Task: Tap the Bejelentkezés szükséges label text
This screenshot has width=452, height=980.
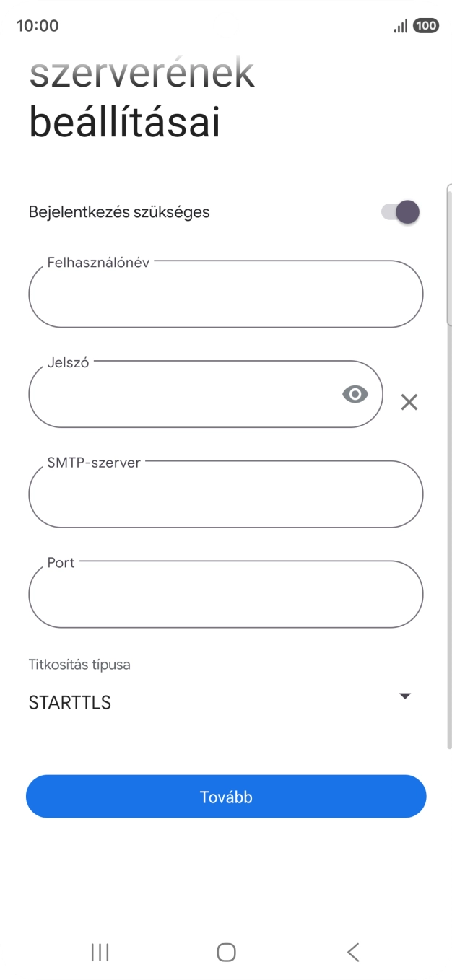Action: point(119,212)
